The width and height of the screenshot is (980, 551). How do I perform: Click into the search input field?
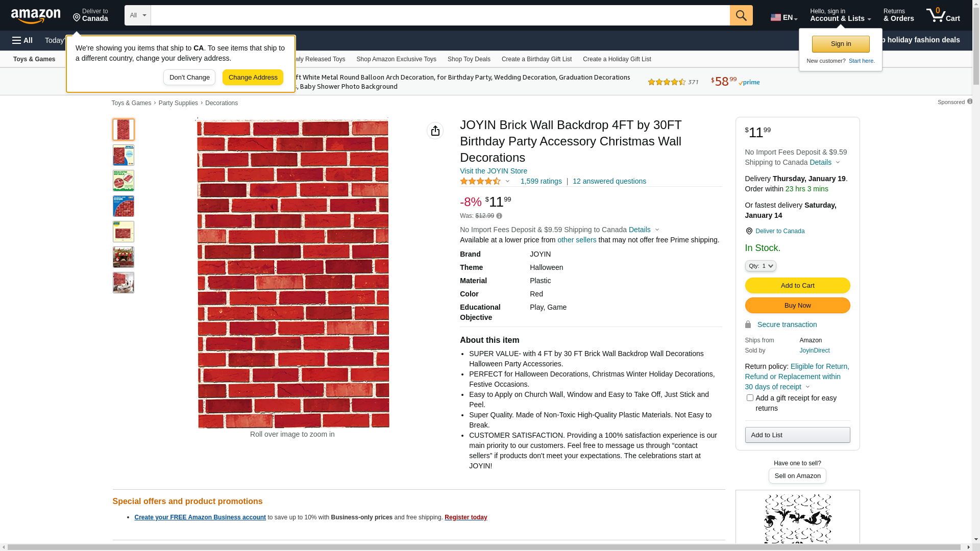(439, 15)
